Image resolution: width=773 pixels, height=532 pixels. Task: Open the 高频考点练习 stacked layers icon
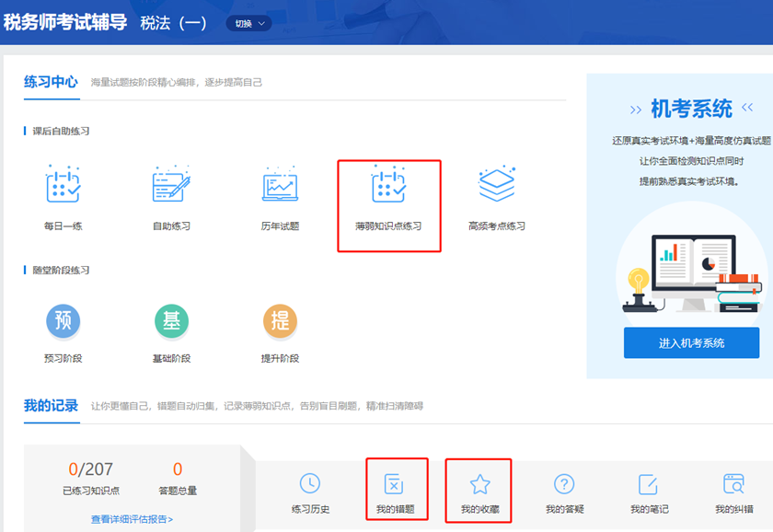click(496, 185)
